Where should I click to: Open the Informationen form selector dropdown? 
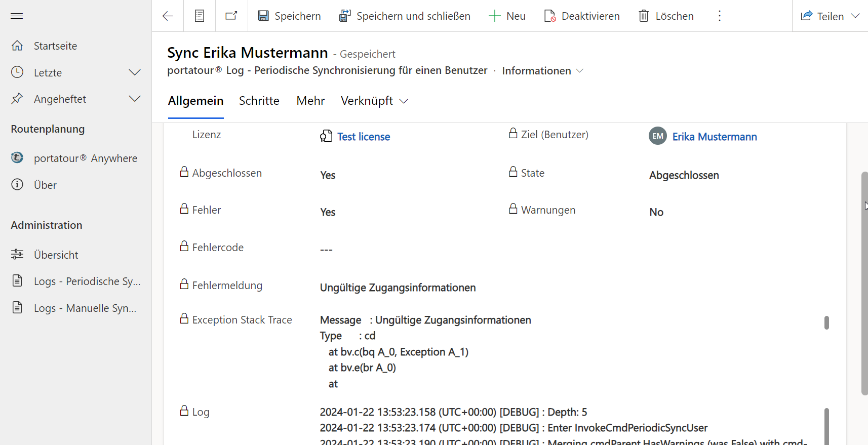point(543,71)
